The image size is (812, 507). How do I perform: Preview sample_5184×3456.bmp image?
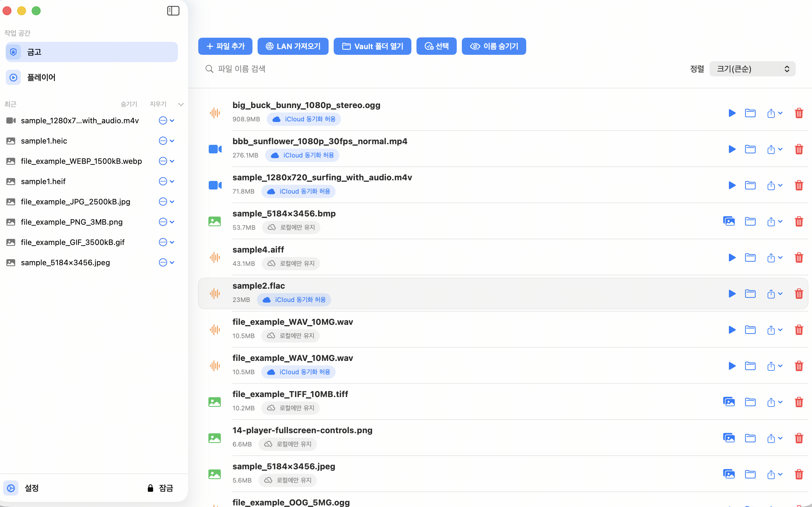pyautogui.click(x=729, y=221)
